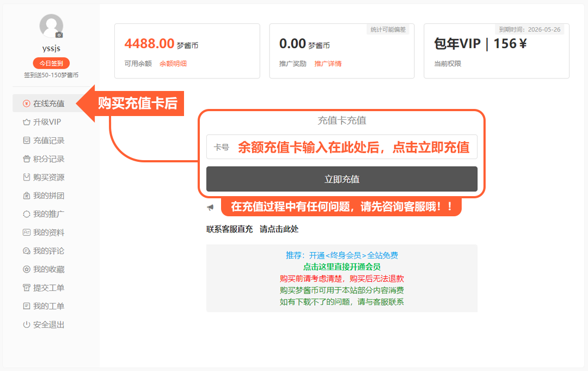Go to 我的评论 in the sidebar
Viewport: 588px width, 371px height.
48,251
